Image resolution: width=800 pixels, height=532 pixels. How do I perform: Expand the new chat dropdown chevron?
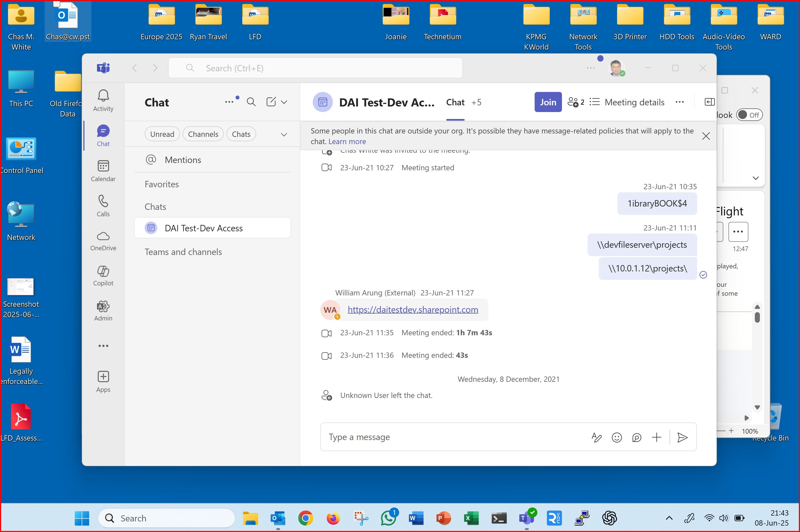tap(284, 102)
